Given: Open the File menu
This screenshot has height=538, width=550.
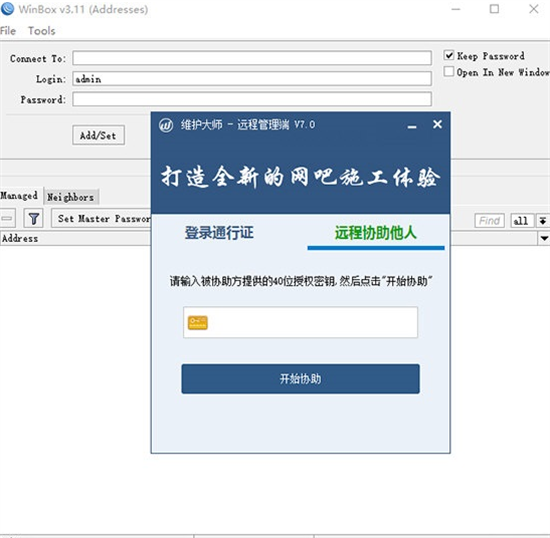Looking at the screenshot, I should tap(8, 31).
